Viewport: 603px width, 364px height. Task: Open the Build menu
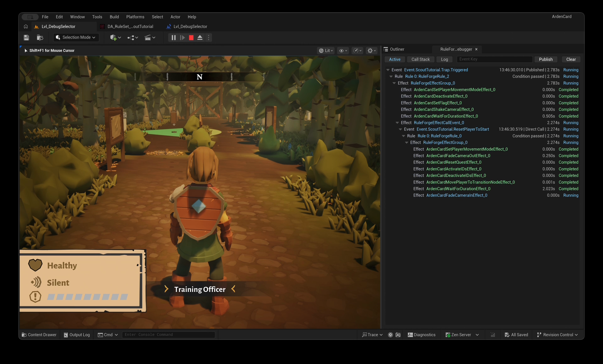click(114, 17)
